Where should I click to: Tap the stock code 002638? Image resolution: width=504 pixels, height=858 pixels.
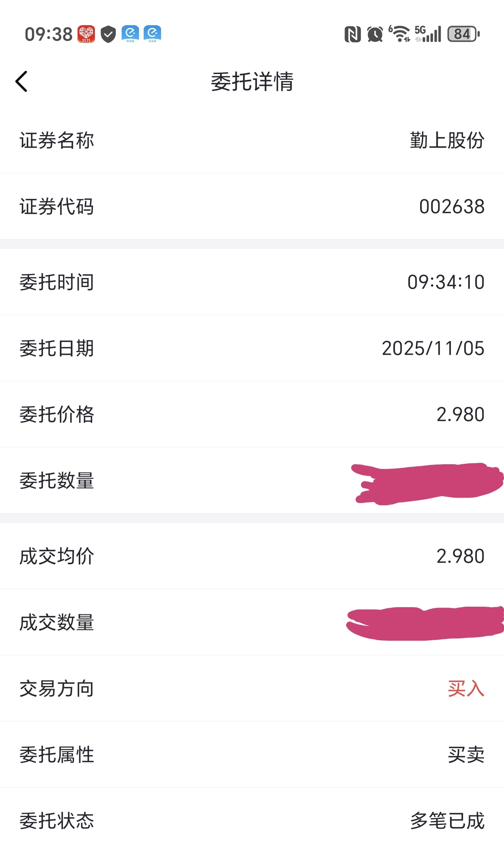[x=452, y=207]
